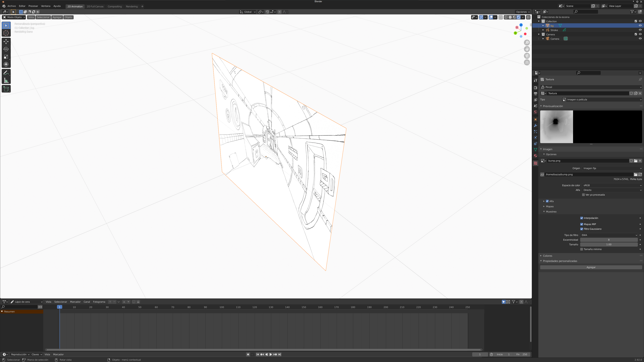Play the animation forward
The image size is (644, 362).
271,354
